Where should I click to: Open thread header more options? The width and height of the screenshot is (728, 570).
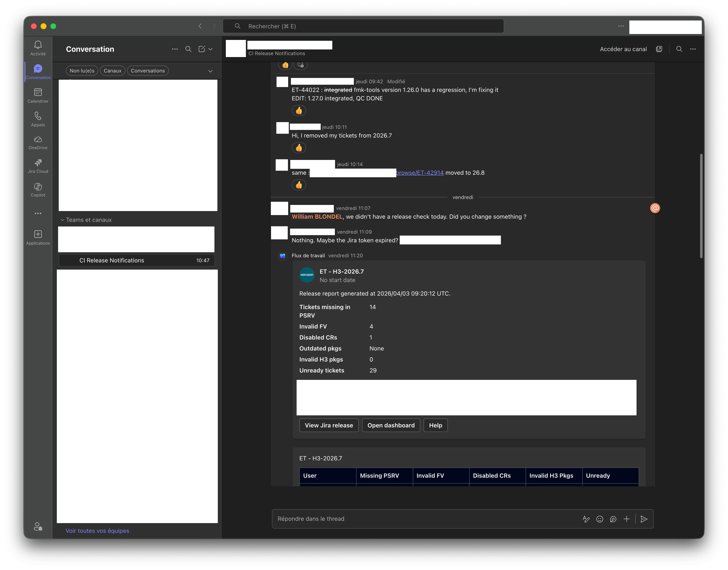693,49
